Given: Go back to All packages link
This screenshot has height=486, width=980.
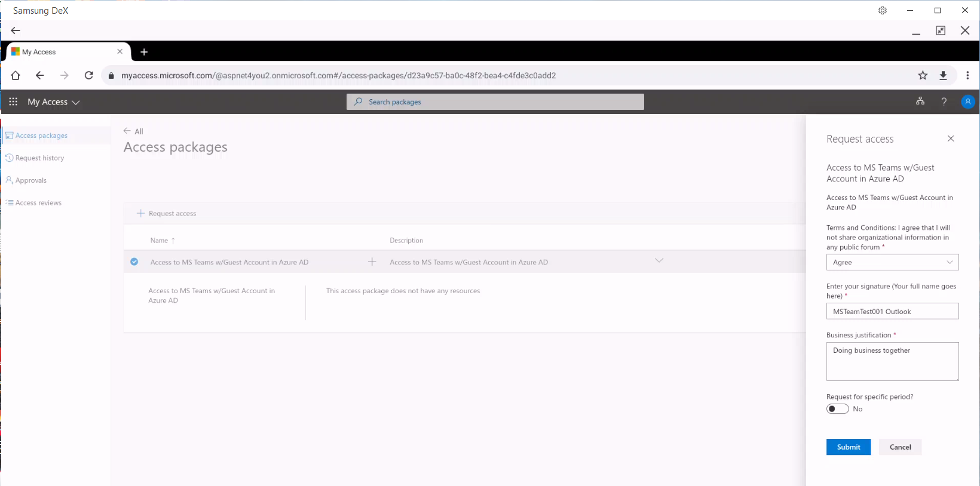Looking at the screenshot, I should (133, 131).
